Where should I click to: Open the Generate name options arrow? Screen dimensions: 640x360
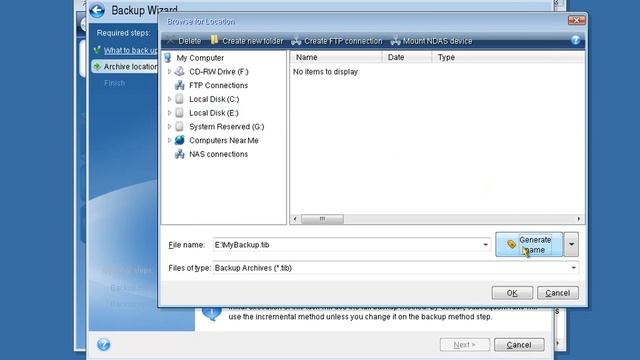pyautogui.click(x=571, y=244)
